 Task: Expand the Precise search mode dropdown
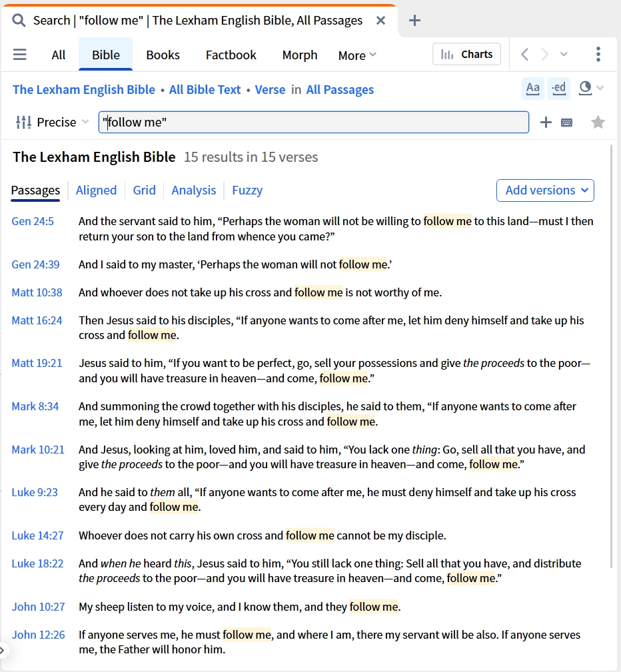click(85, 122)
